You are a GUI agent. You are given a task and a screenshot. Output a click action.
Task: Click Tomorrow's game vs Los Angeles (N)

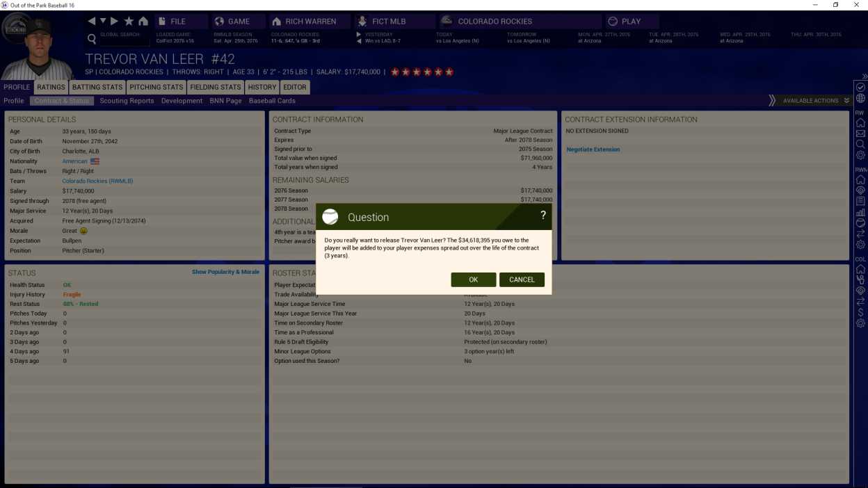coord(529,41)
